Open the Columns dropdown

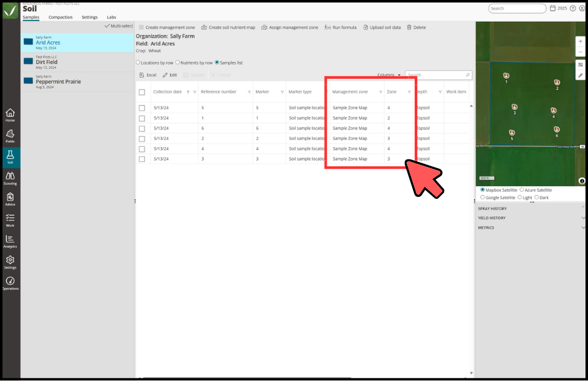[x=388, y=75]
